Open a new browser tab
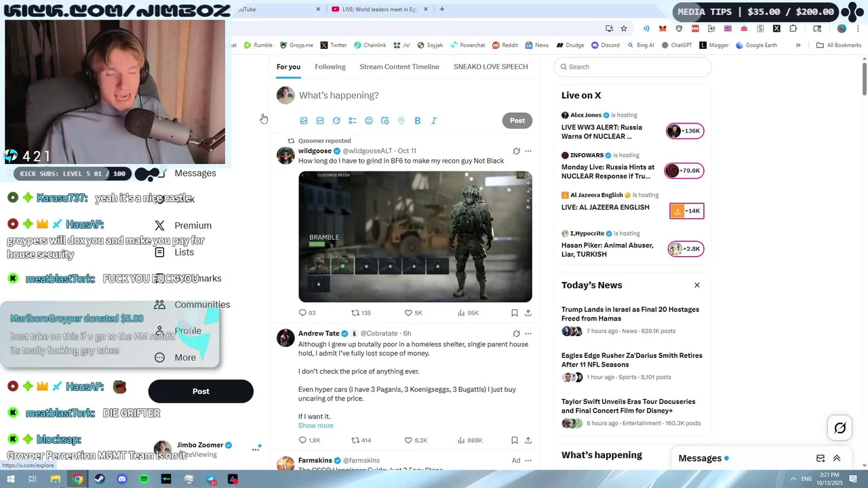Viewport: 868px width, 488px height. tap(442, 9)
